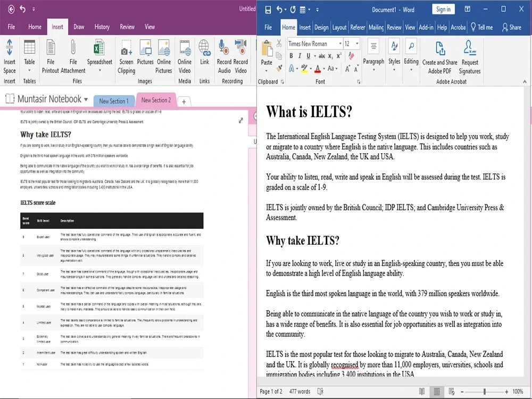Click the 100% zoom level in Word
Viewport: 532px width, 399px height.
point(518,391)
